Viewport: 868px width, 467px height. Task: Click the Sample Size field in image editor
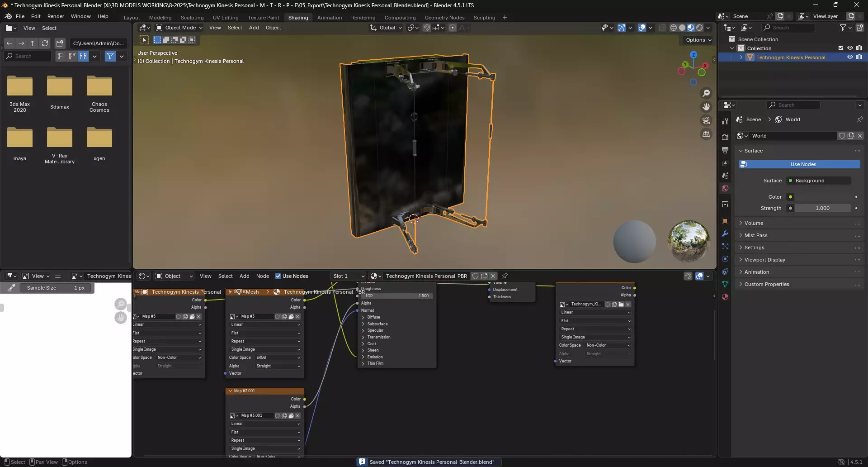[56, 288]
